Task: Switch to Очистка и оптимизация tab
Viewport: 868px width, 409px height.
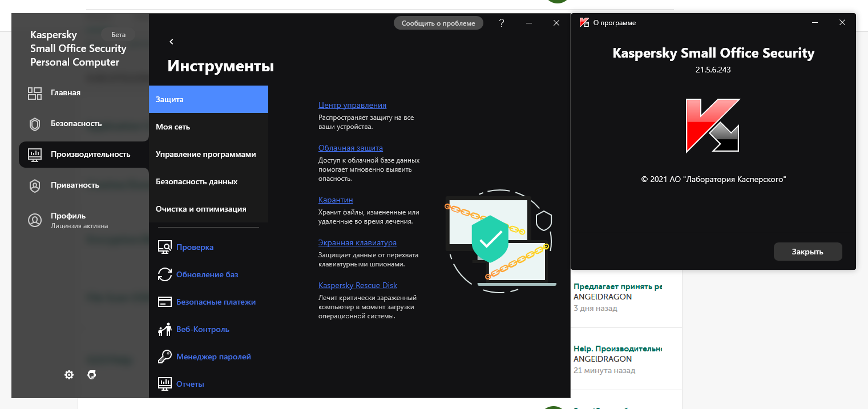Action: [x=208, y=209]
